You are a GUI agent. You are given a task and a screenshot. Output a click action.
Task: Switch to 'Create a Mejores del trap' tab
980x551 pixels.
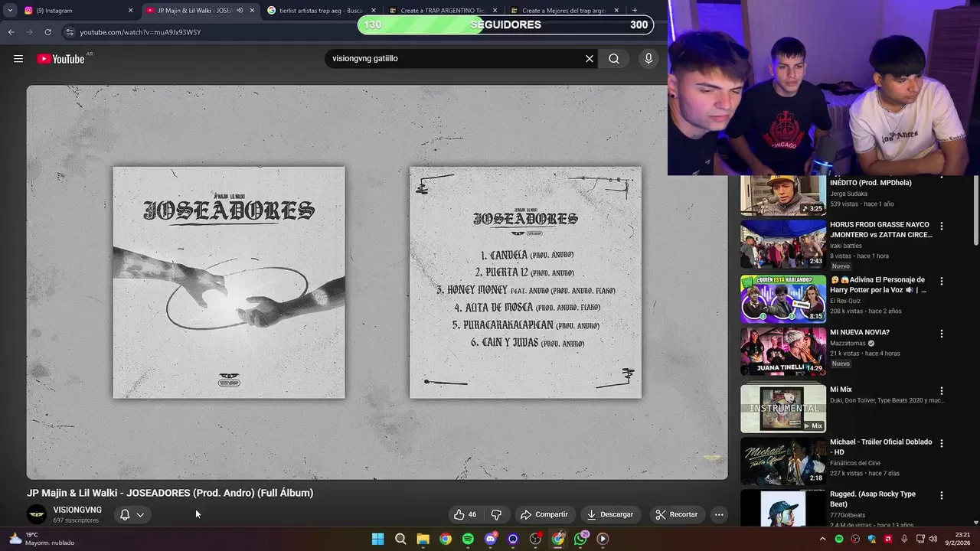click(x=563, y=11)
